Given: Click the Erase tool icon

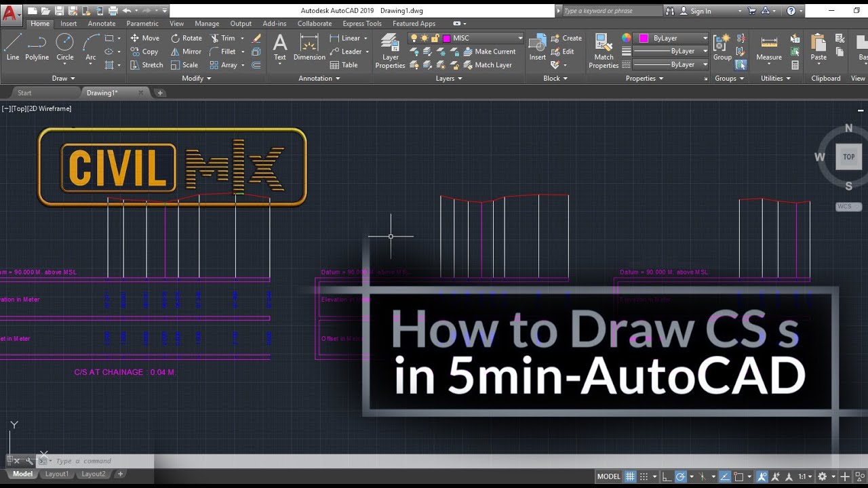Looking at the screenshot, I should [256, 38].
